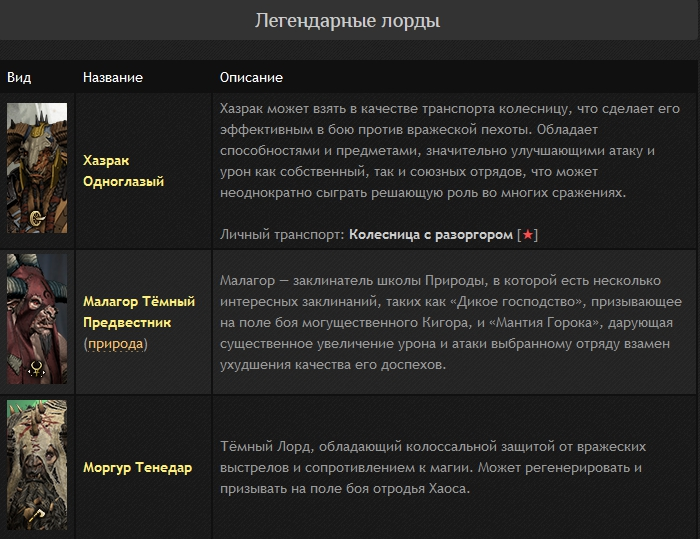The image size is (700, 539).
Task: Open the Моргур Тенедар link
Action: tap(138, 468)
